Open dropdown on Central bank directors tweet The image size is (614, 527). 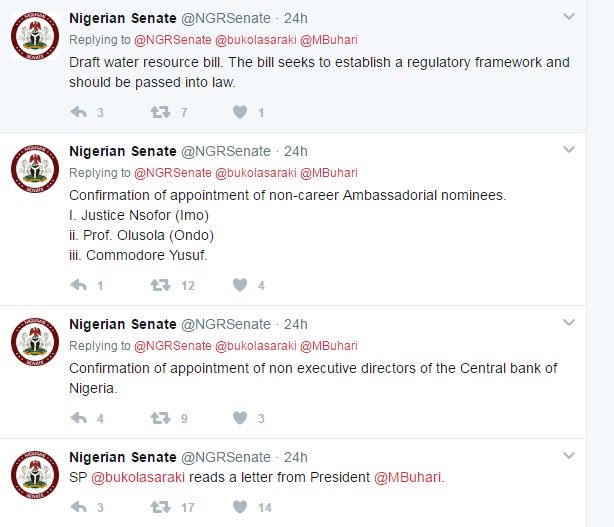point(569,323)
